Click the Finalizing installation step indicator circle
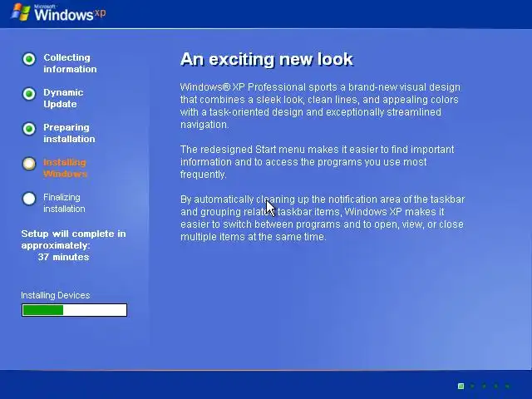 point(29,199)
